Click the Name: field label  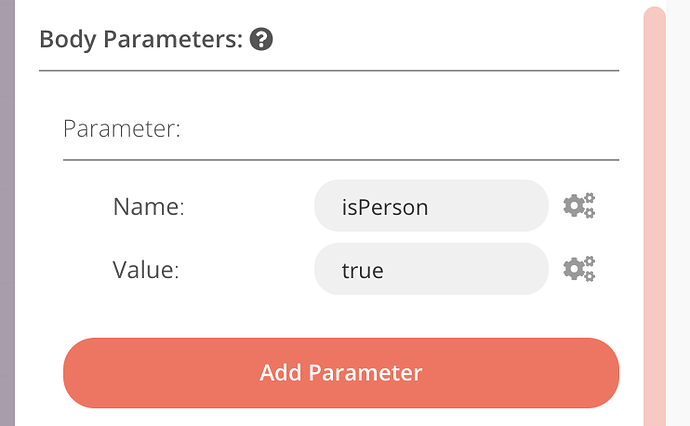(149, 206)
